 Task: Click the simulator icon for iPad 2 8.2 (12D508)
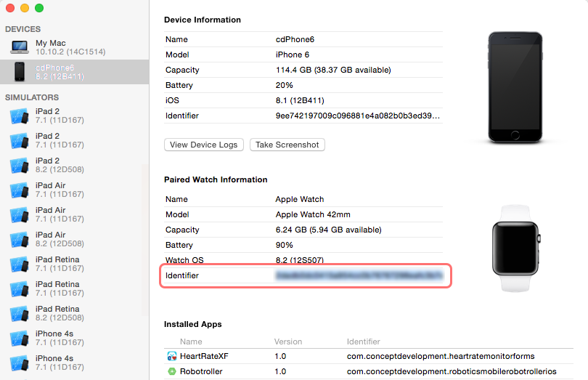coord(20,165)
